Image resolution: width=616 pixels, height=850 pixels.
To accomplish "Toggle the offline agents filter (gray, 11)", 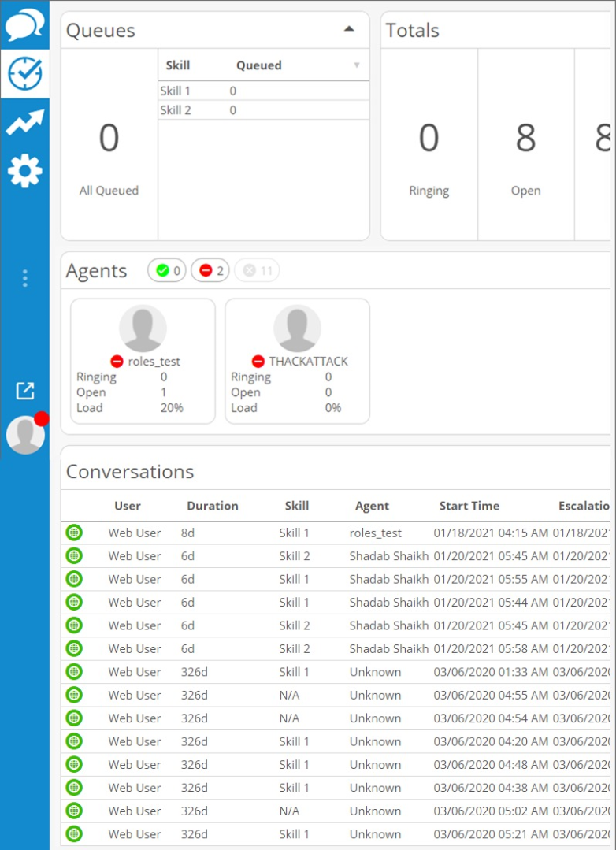I will (256, 271).
